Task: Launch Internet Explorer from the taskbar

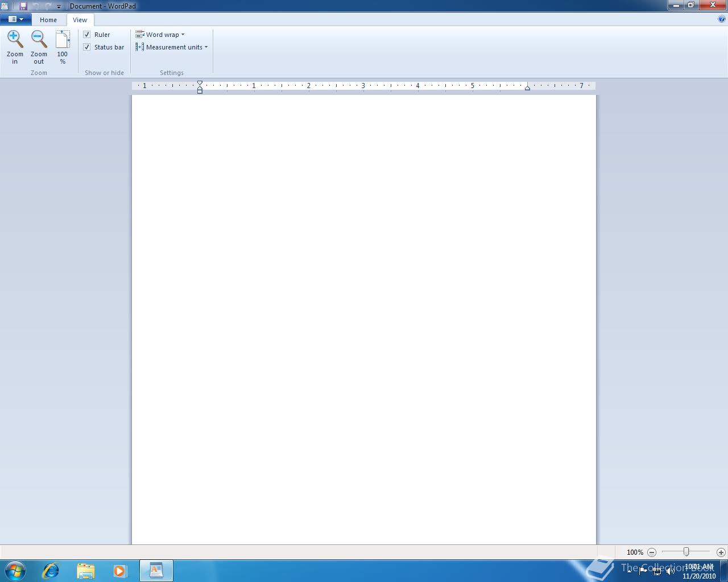Action: click(51, 571)
